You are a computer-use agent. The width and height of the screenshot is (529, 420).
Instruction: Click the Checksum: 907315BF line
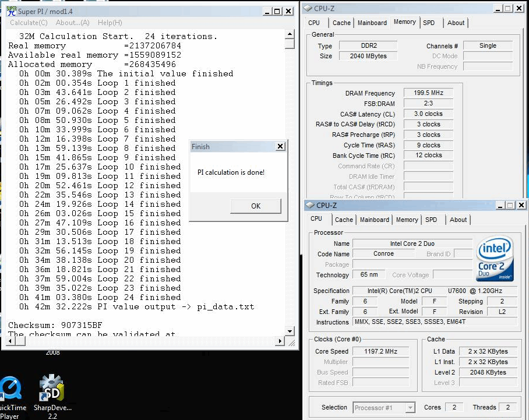coord(55,325)
